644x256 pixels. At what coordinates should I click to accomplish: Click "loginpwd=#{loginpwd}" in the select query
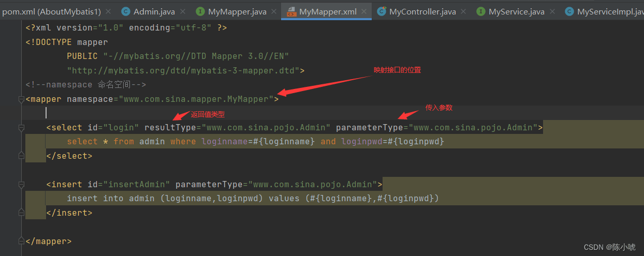click(x=393, y=141)
